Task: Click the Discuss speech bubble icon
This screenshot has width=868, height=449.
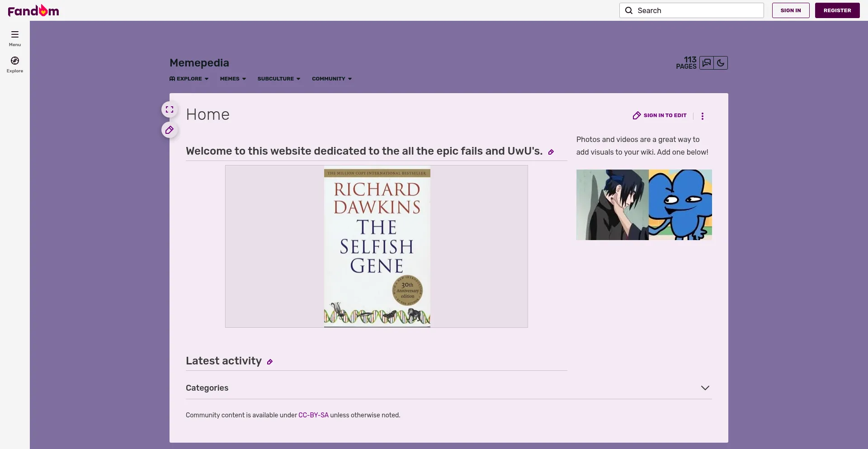Action: pos(707,63)
